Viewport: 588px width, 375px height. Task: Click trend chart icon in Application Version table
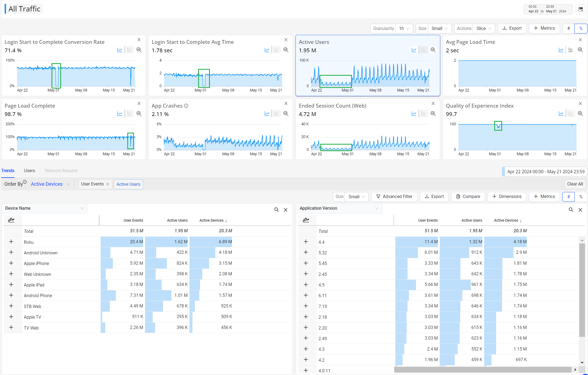306,220
